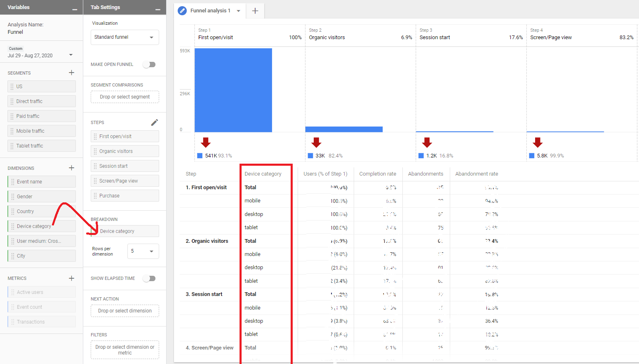The height and width of the screenshot is (364, 639).
Task: Minimize the Variables panel
Action: [75, 8]
